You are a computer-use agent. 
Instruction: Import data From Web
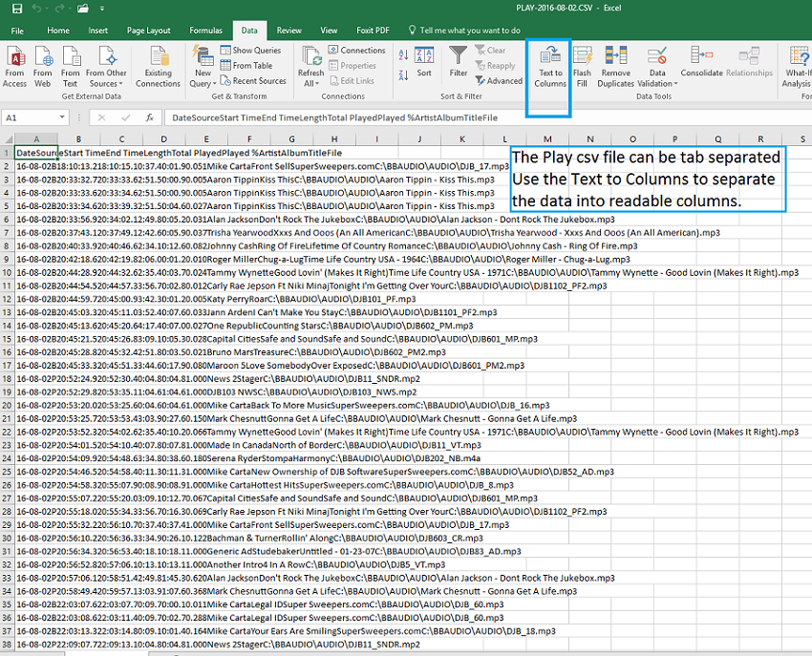[x=42, y=67]
